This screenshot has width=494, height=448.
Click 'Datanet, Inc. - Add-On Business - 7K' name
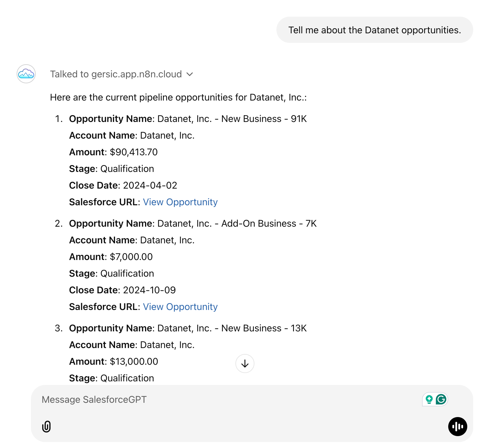pyautogui.click(x=237, y=223)
